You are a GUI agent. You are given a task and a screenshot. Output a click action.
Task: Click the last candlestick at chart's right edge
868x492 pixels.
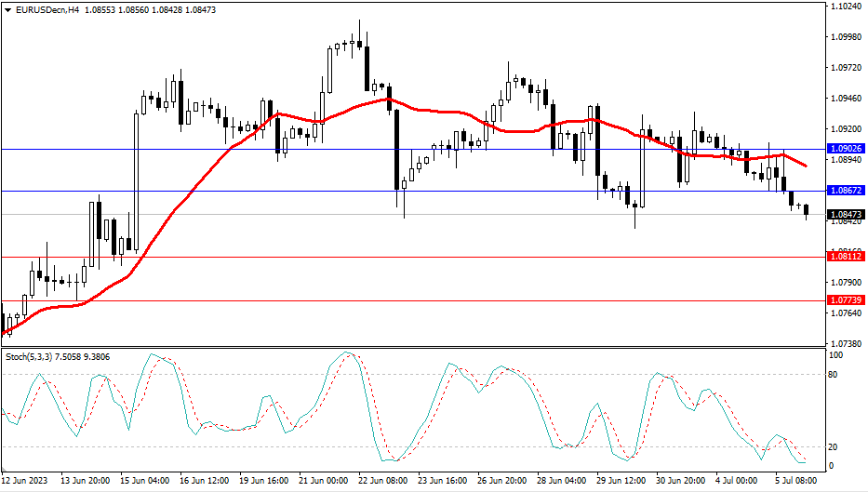click(806, 210)
